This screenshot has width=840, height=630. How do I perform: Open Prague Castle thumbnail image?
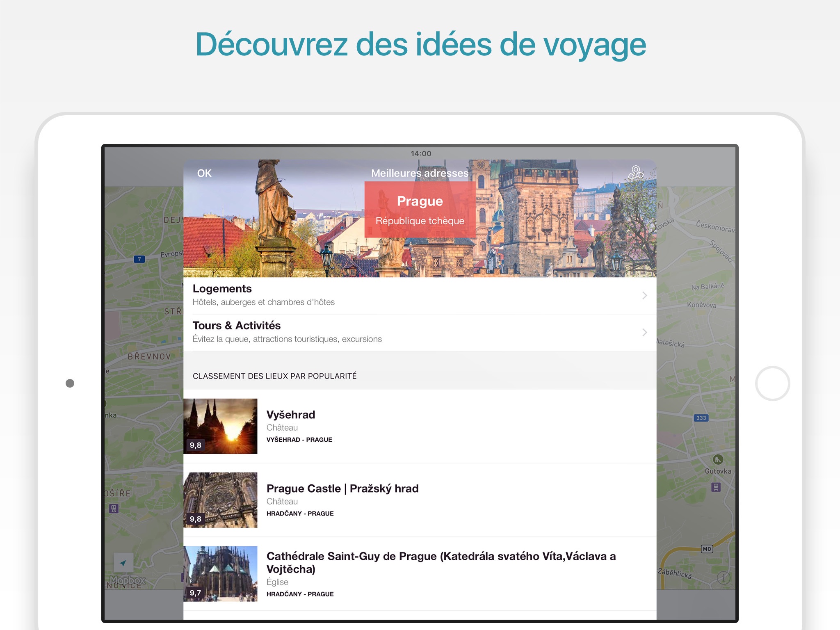pyautogui.click(x=220, y=500)
